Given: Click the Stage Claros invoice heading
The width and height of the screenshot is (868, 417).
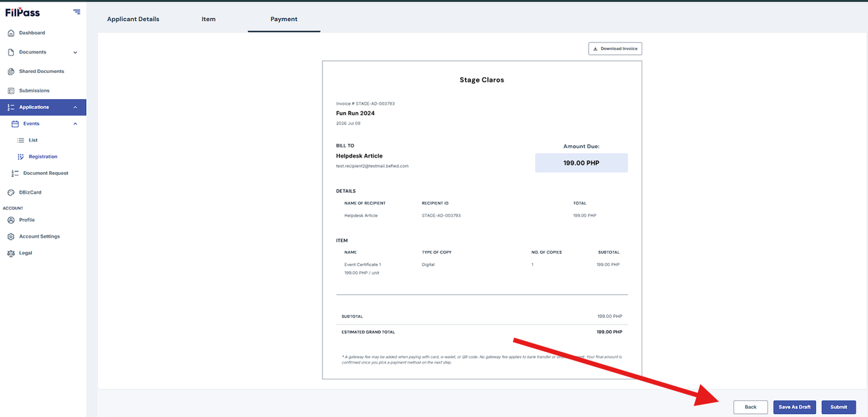Looking at the screenshot, I should click(482, 79).
